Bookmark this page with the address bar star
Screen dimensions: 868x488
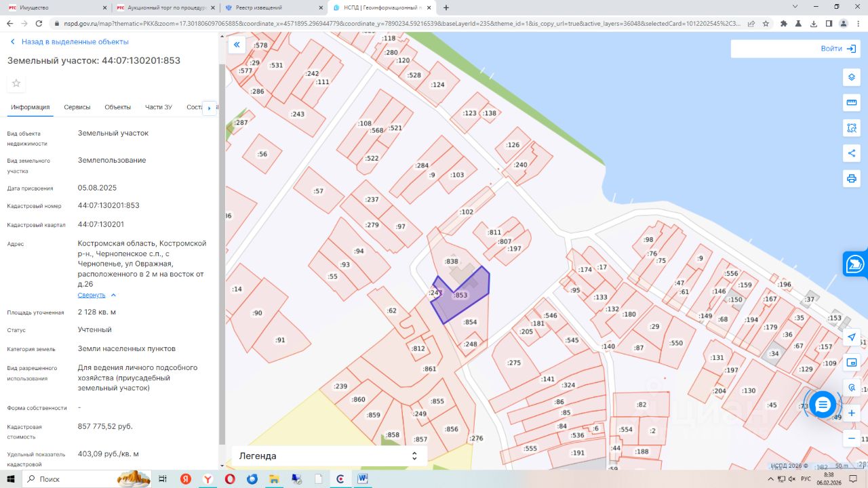(x=766, y=23)
